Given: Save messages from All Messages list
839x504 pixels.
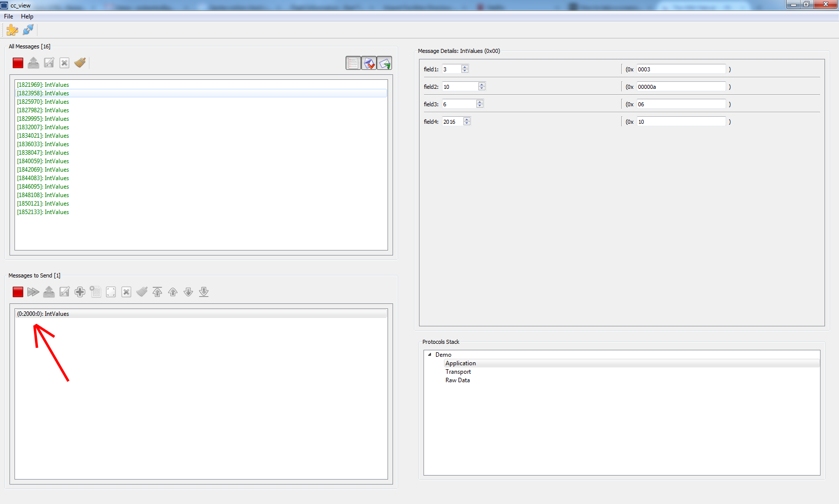Looking at the screenshot, I should [x=49, y=63].
